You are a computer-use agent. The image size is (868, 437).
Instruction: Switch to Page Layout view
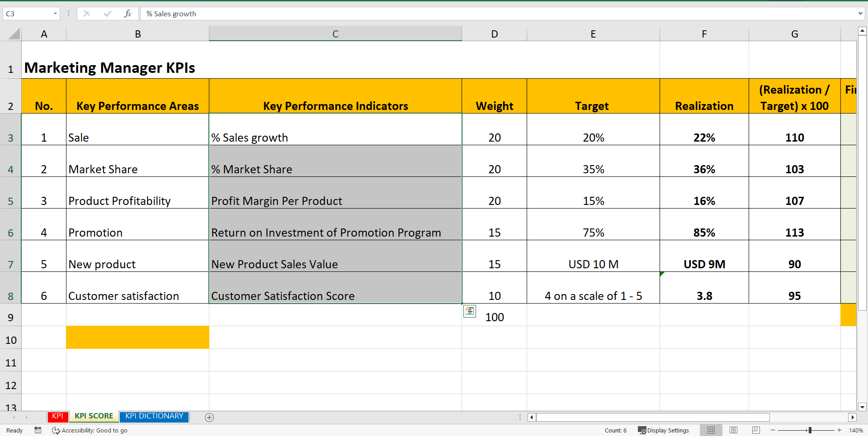coord(734,430)
